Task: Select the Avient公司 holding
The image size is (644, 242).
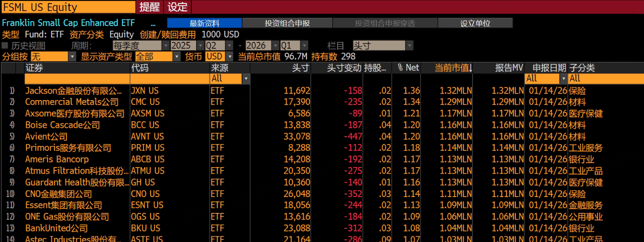Action: point(47,137)
